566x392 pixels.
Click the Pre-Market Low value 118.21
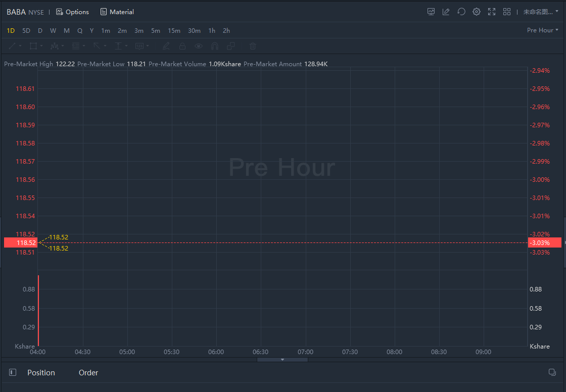pos(136,64)
